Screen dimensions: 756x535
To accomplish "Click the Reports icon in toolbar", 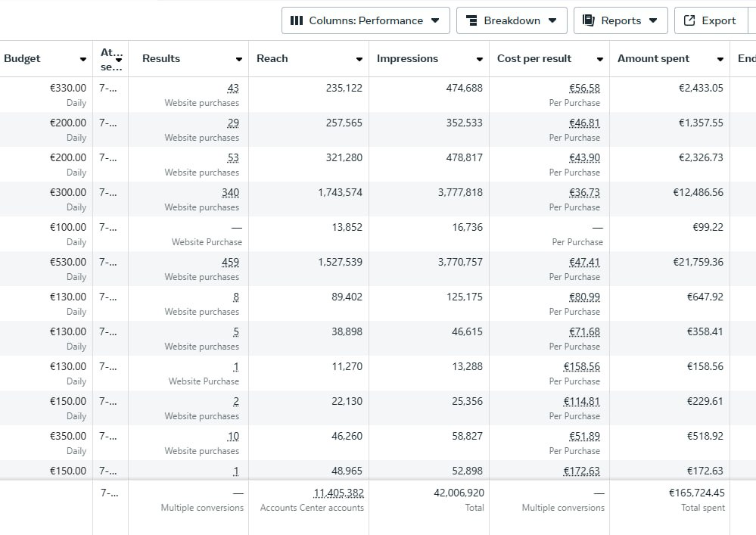I will pyautogui.click(x=589, y=20).
